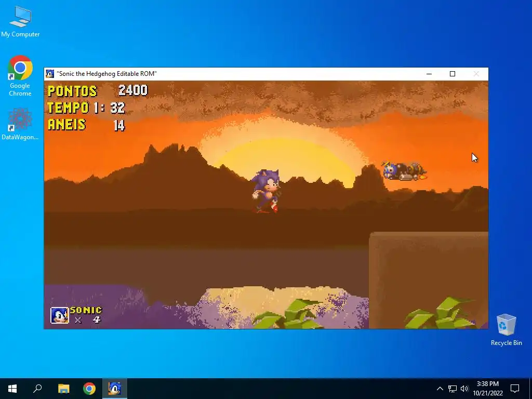This screenshot has height=399, width=532.
Task: Select the DataWagon desktop shortcut
Action: click(x=20, y=124)
